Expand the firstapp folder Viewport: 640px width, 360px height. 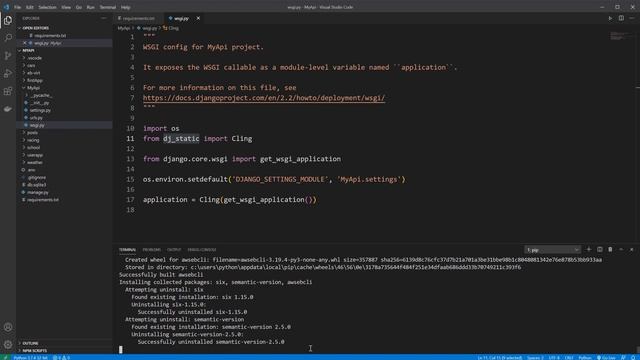coord(32,80)
